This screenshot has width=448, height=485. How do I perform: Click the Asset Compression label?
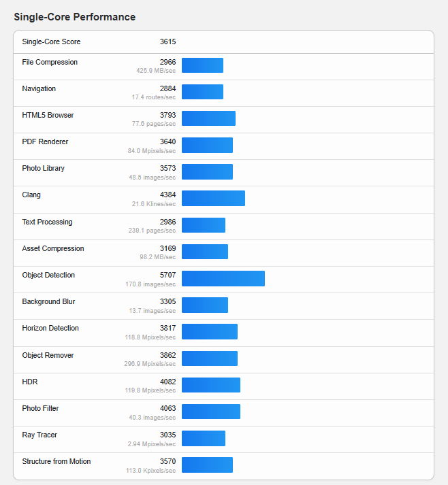coord(53,249)
